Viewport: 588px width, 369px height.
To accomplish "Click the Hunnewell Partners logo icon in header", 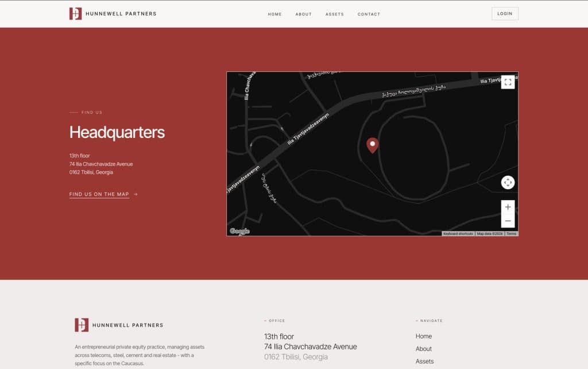I will click(75, 14).
